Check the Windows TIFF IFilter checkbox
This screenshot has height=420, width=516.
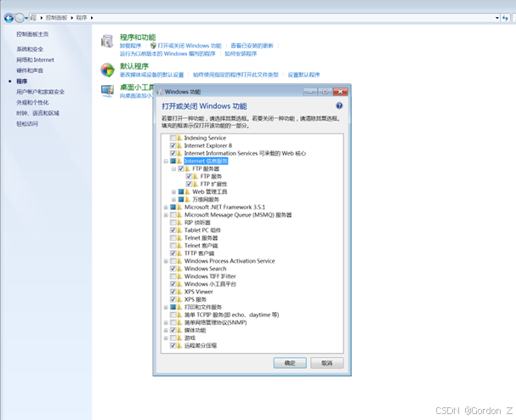173,276
